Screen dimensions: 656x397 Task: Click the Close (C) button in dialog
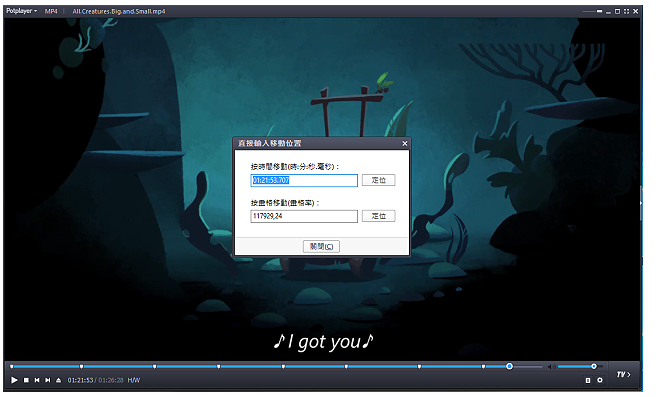click(321, 246)
